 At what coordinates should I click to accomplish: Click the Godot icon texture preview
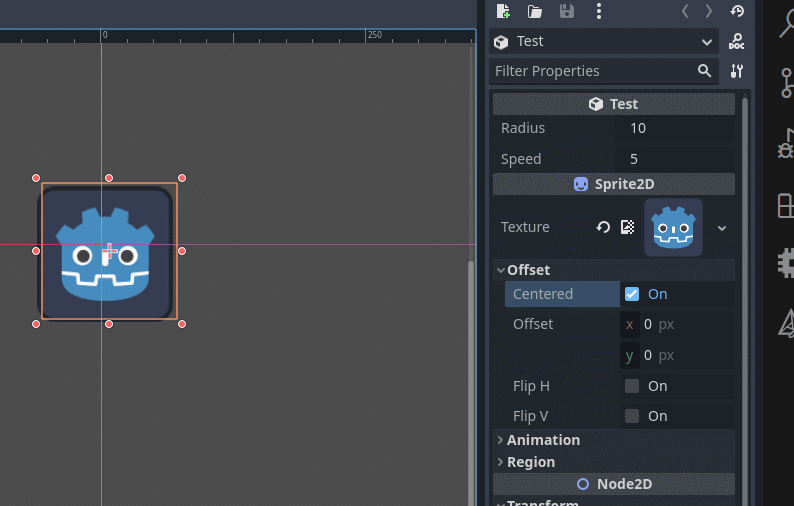pos(673,227)
